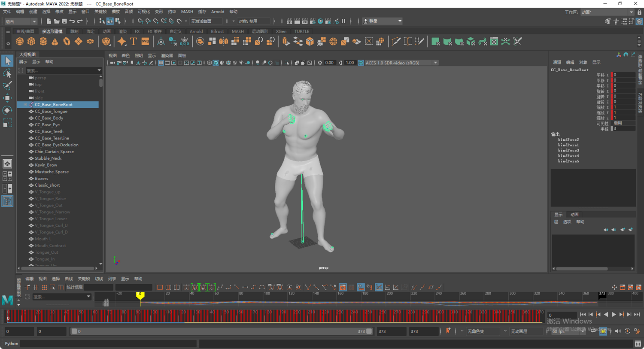This screenshot has width=644, height=349.
Task: Open the menu set dropdown showing 动画
Action: click(21, 21)
